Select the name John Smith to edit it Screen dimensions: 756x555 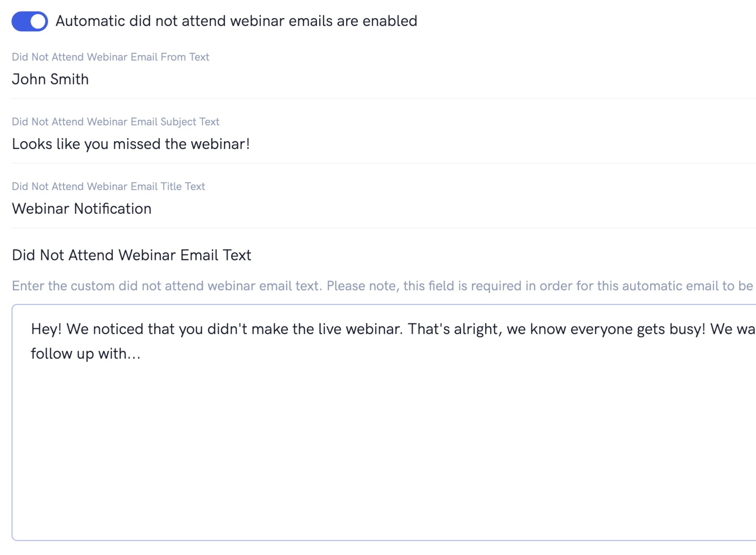(50, 79)
